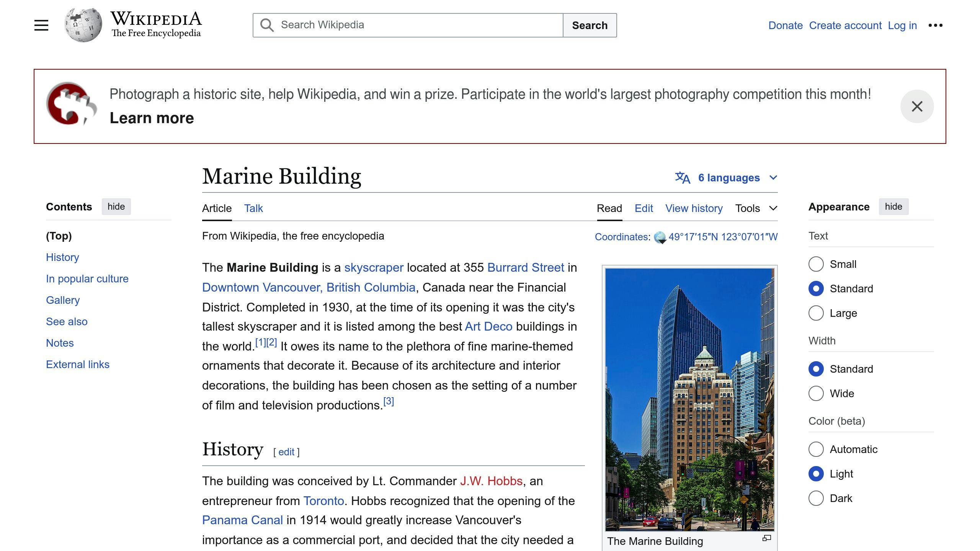Open the hamburger main menu
This screenshot has height=551, width=980.
pyautogui.click(x=41, y=24)
